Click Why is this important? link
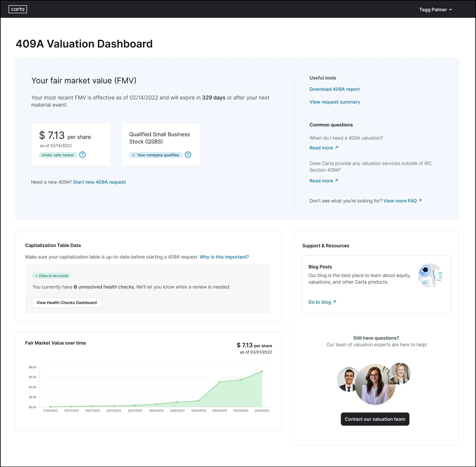Screen dimensions: 476x467 tap(224, 257)
